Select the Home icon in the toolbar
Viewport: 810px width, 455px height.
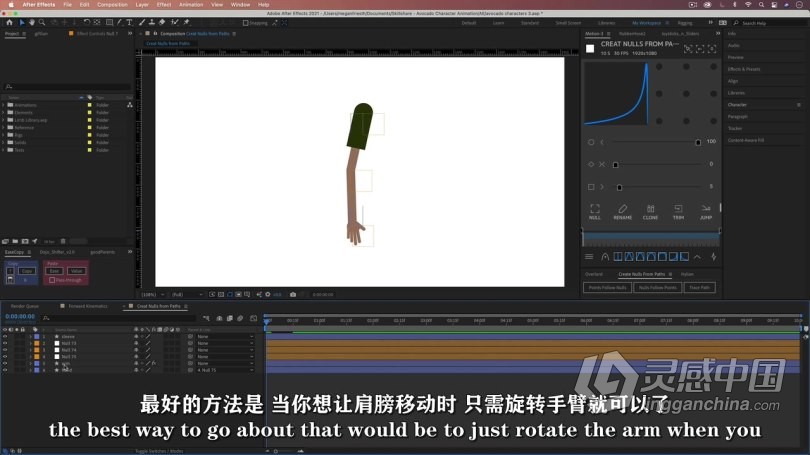(9, 23)
